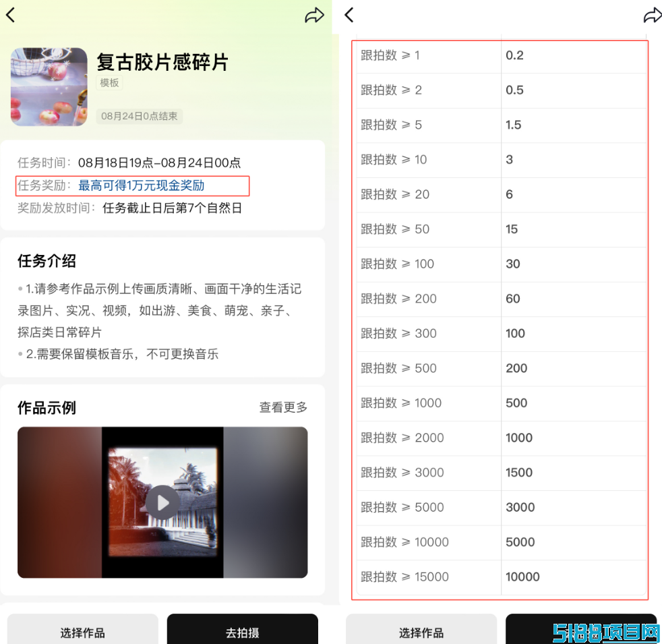This screenshot has width=662, height=644.
Task: Open the 最高可得1万元现金奖励 reward link
Action: 141,185
